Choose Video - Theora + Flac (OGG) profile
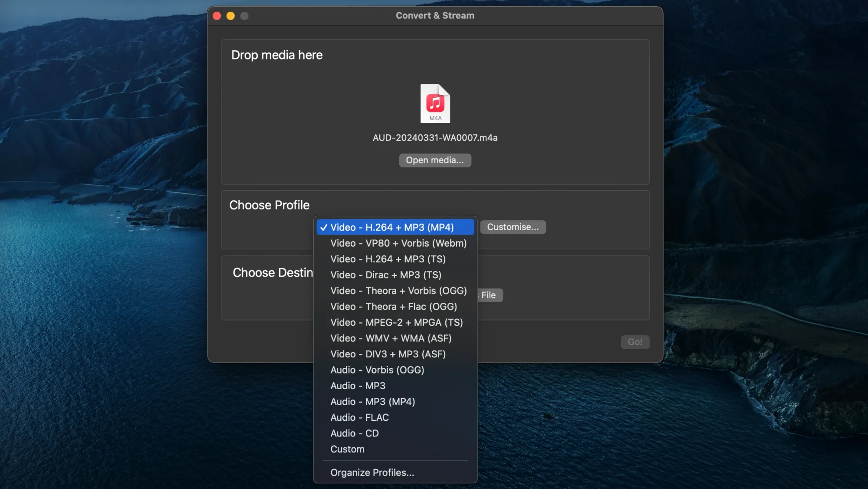 click(x=393, y=306)
